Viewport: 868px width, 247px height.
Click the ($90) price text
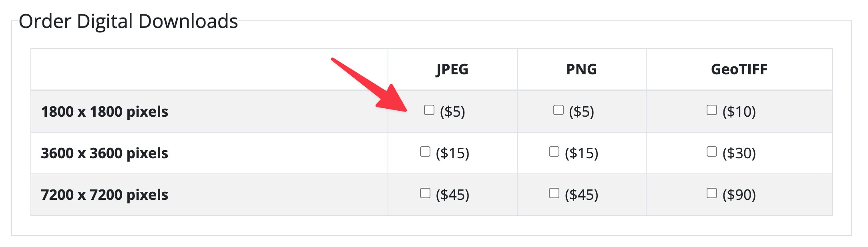pos(739,195)
